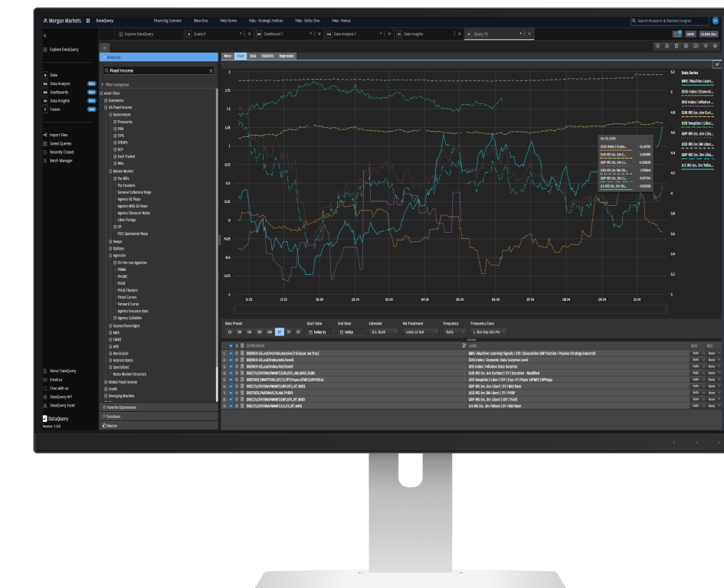Click the Start Date field showing today-1y
The height and width of the screenshot is (588, 724).
pyautogui.click(x=323, y=332)
